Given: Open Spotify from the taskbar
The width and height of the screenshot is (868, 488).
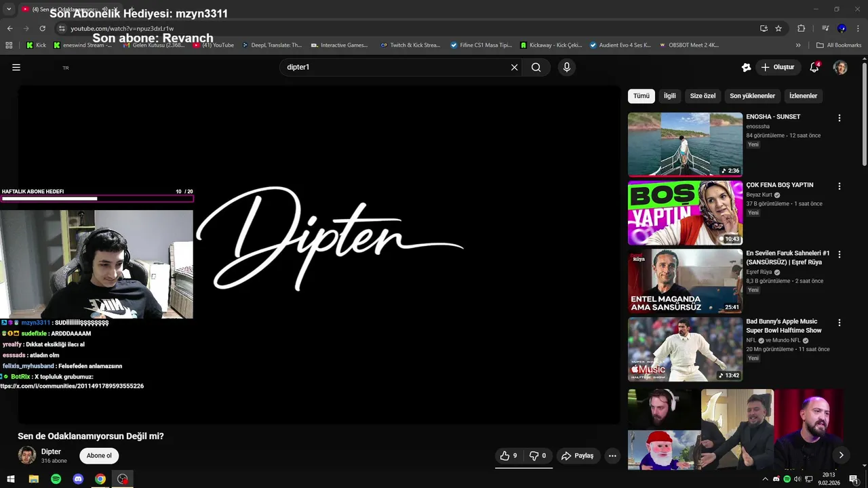Looking at the screenshot, I should tap(56, 479).
